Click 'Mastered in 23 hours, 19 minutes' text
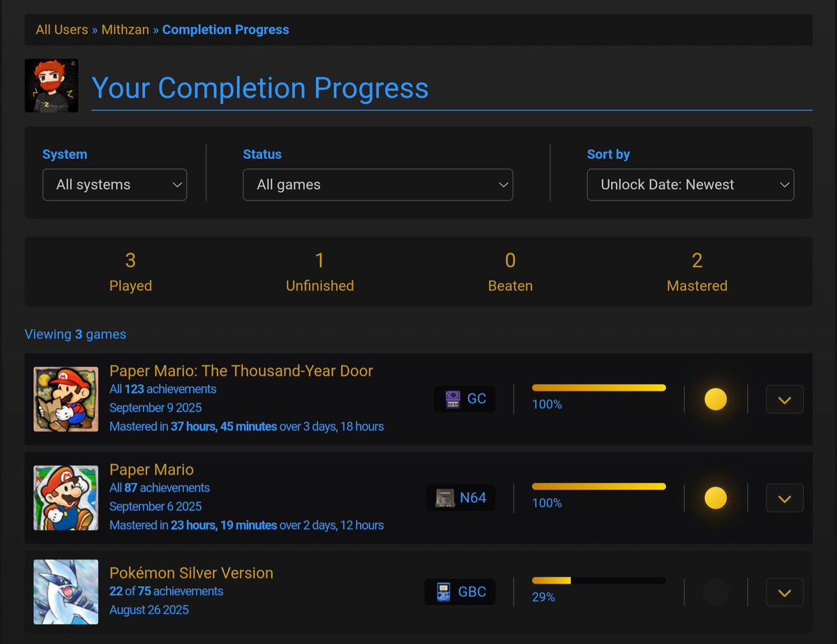Image resolution: width=837 pixels, height=644 pixels. [193, 525]
